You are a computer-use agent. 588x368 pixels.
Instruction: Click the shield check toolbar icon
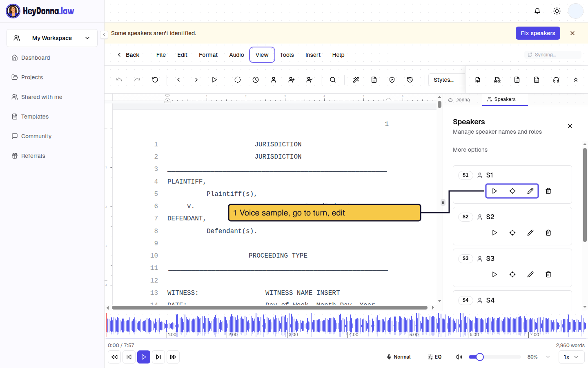(392, 80)
